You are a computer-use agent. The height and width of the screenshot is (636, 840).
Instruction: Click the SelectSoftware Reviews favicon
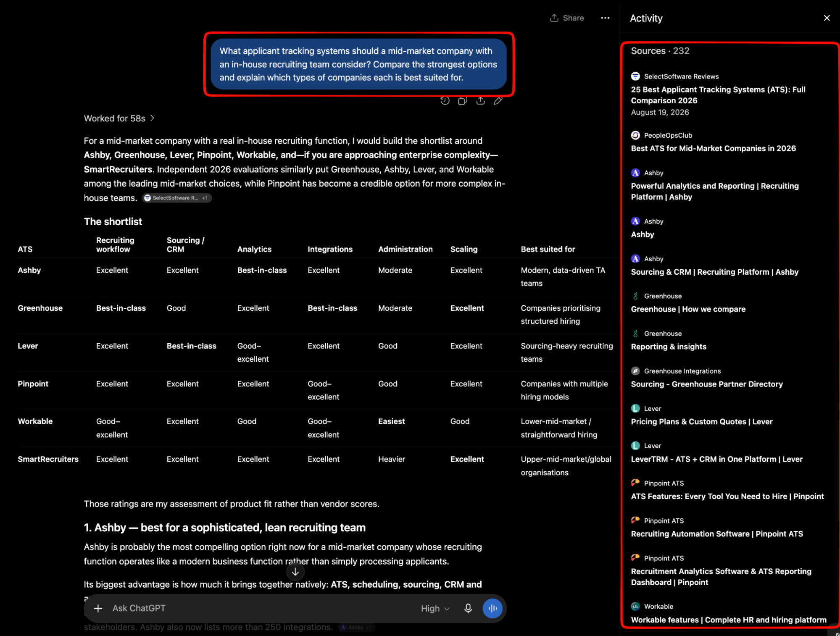click(635, 76)
